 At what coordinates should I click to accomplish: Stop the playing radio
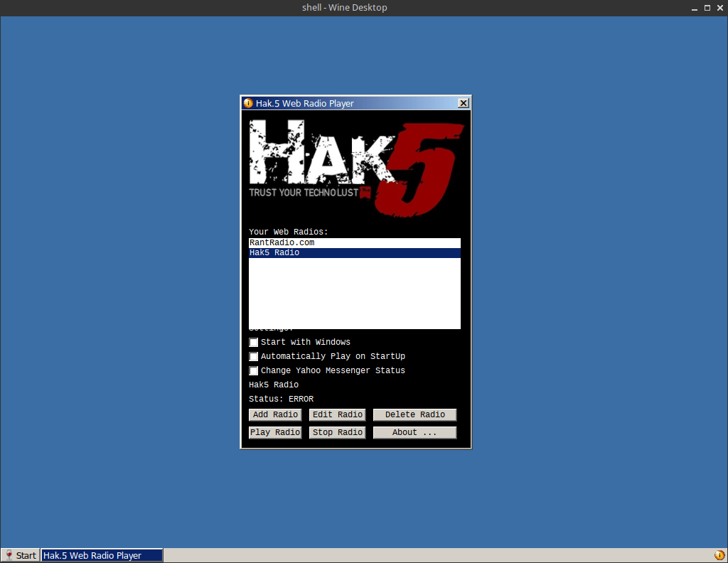coord(337,431)
